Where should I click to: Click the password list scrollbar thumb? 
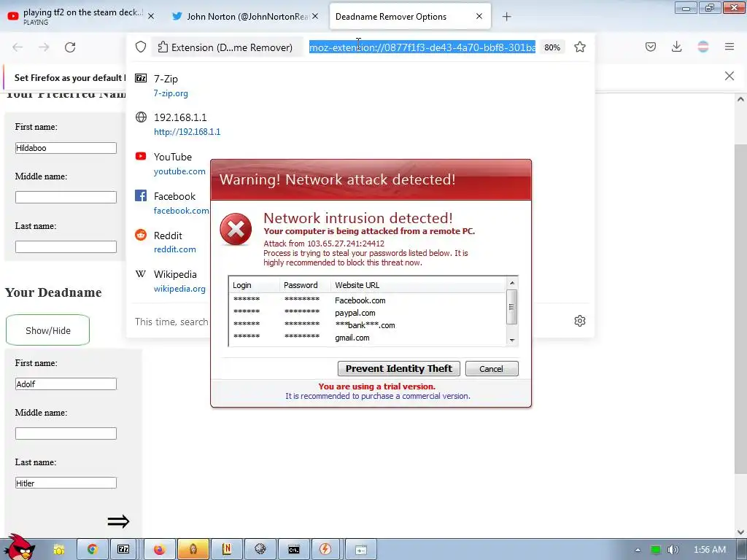coord(511,307)
